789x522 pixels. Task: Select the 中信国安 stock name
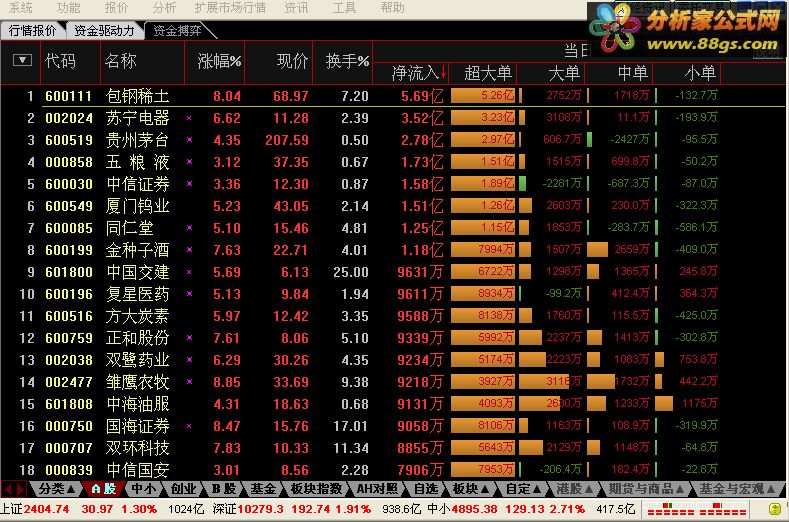pos(137,470)
